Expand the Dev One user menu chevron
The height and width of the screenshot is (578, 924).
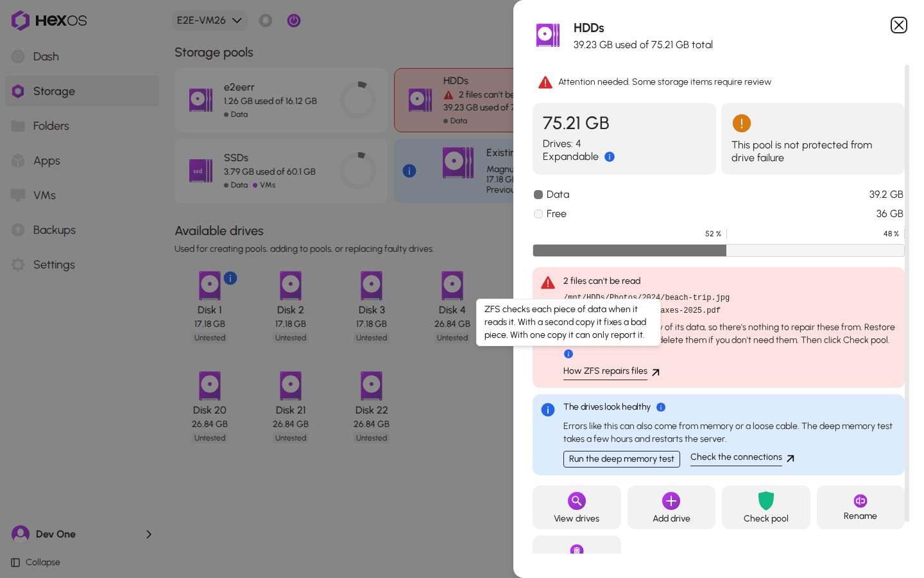pyautogui.click(x=149, y=534)
